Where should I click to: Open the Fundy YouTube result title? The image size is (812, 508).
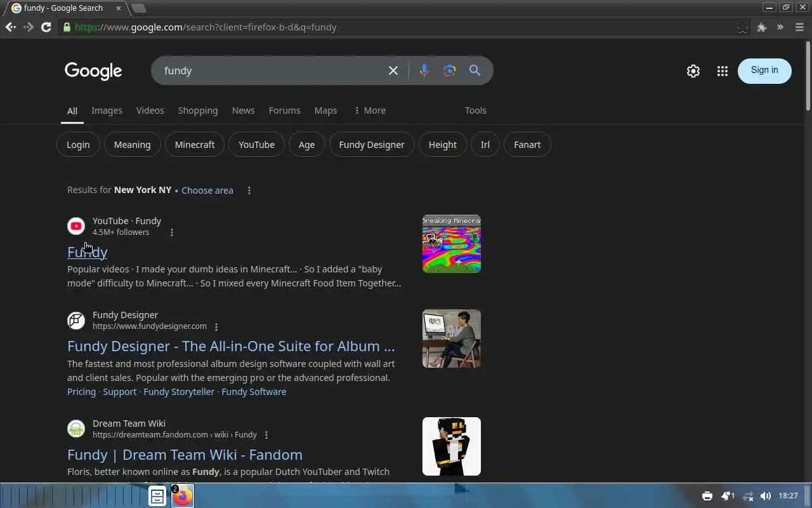tap(88, 252)
